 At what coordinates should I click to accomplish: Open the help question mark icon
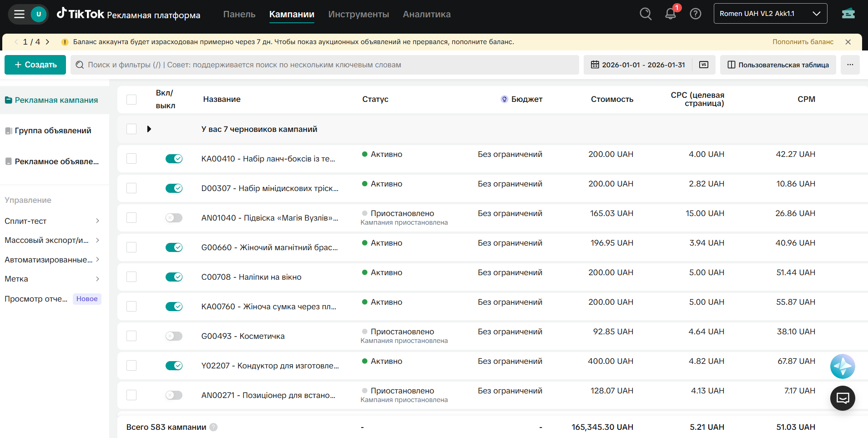coord(695,14)
